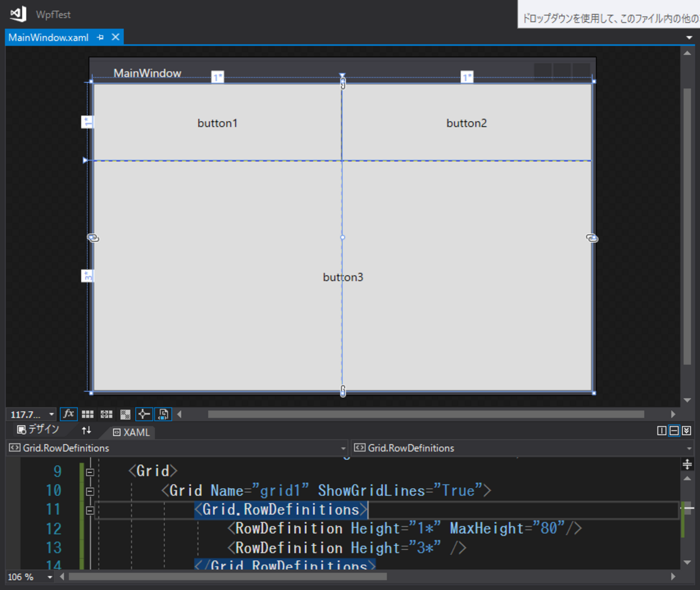Click the editor split handle above code scrollbar

point(687,465)
